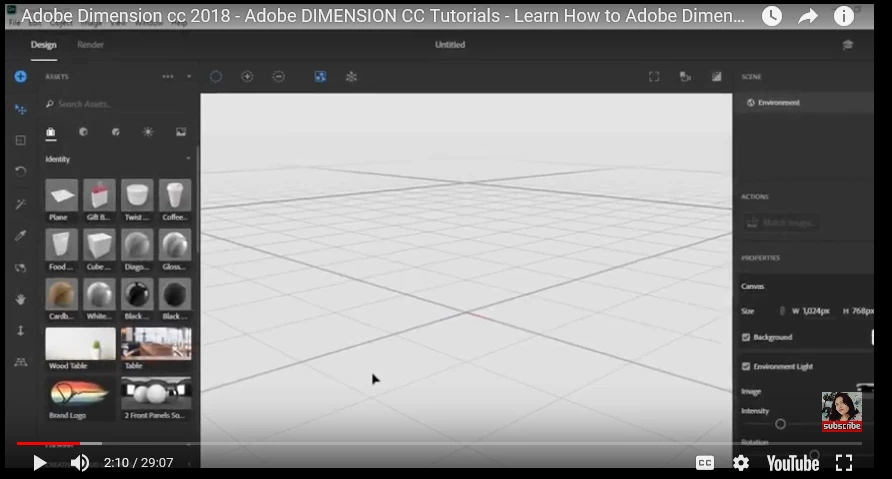Click add to selection plus icon
This screenshot has height=479, width=892.
pos(247,76)
